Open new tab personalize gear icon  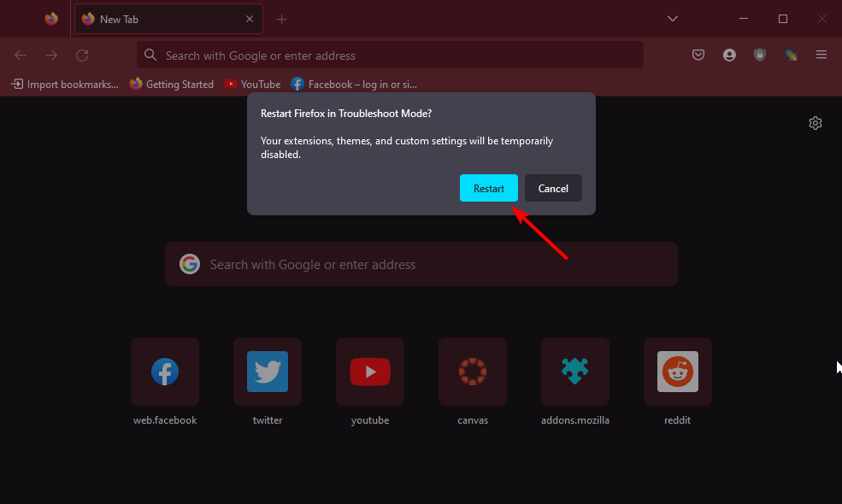pos(816,123)
